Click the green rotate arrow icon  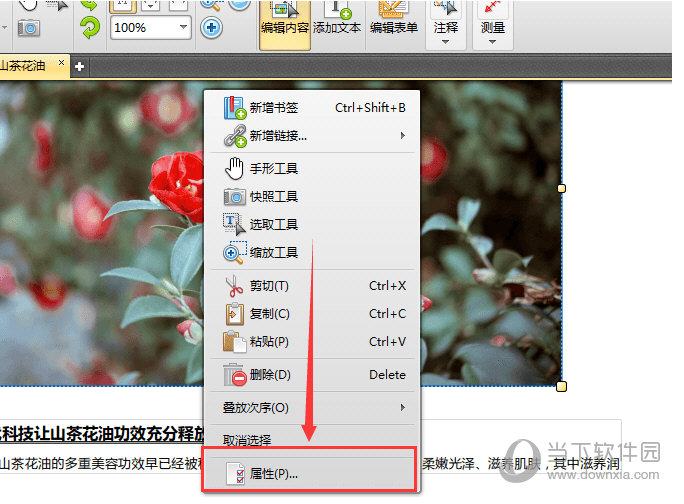point(90,28)
